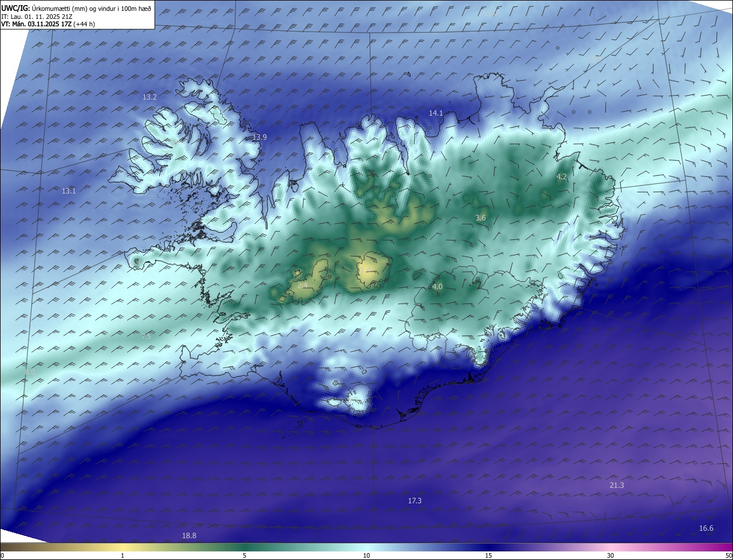
Task: Click the 4.2 value in the east highlands
Action: (562, 177)
